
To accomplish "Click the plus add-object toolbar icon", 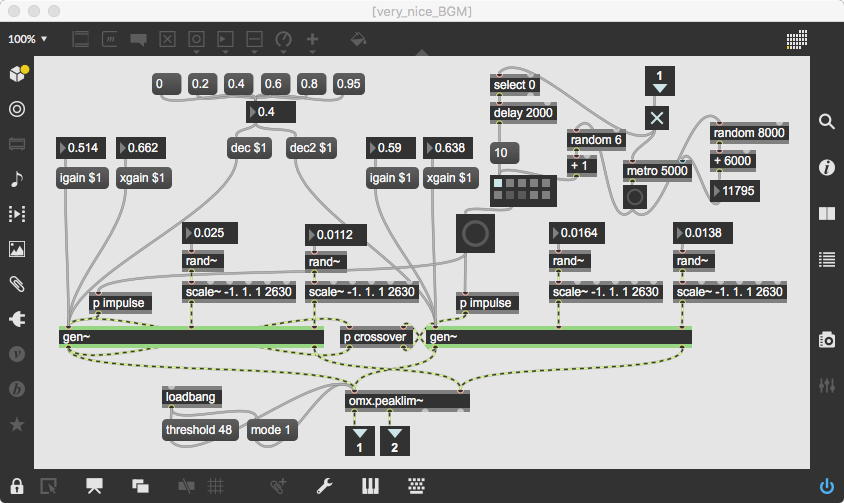I will [x=312, y=39].
